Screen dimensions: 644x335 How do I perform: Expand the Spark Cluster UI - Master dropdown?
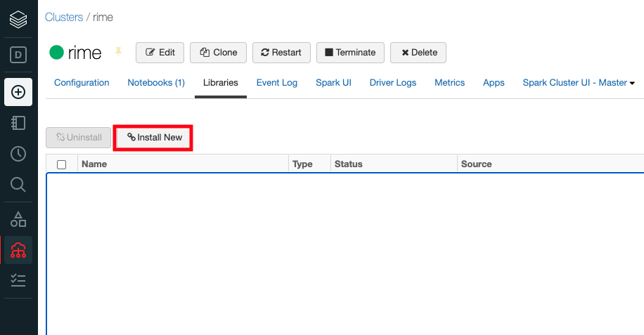coord(579,82)
